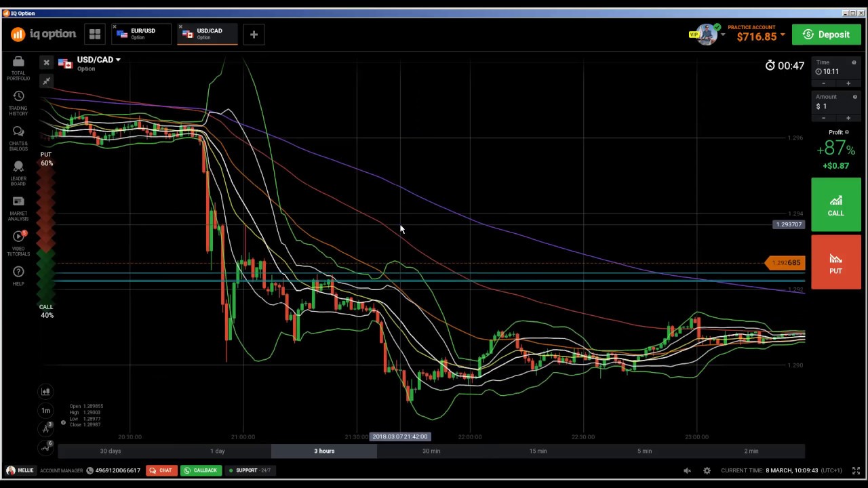Select the 30 min time range

(x=431, y=451)
